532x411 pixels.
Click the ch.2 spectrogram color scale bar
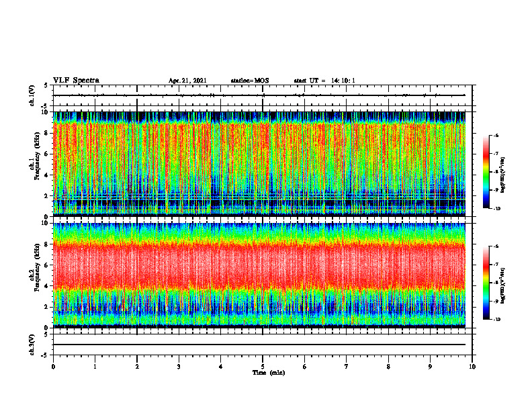[486, 283]
